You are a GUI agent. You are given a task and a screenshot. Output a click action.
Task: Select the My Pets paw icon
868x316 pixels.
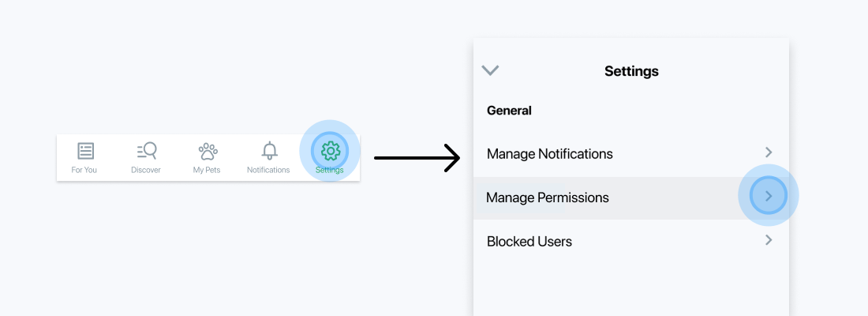pos(207,151)
